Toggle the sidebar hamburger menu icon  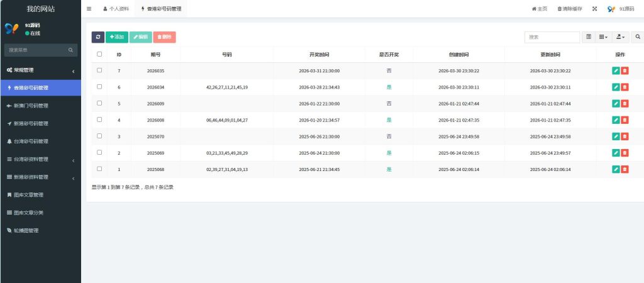pos(89,9)
